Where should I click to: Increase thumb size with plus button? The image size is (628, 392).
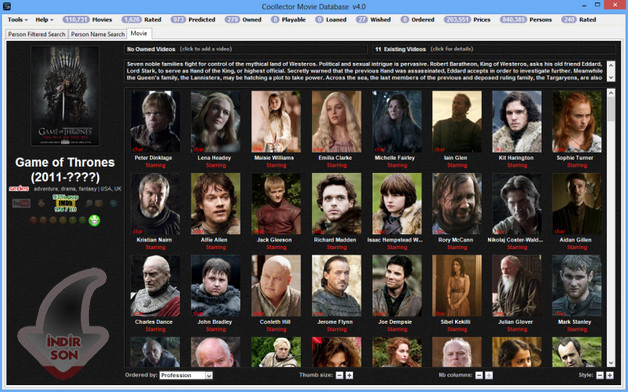coord(349,375)
